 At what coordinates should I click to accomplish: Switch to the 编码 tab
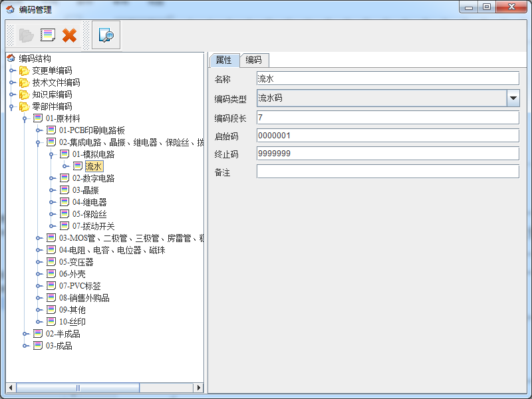(254, 60)
